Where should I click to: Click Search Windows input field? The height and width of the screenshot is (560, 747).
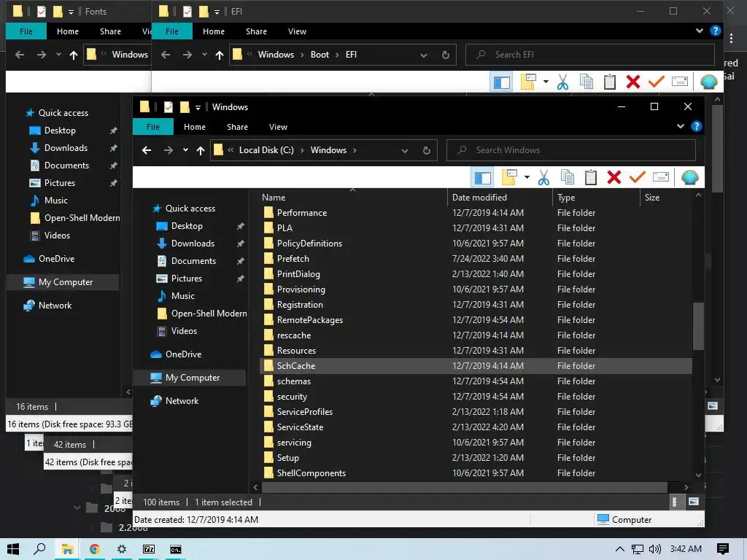pyautogui.click(x=570, y=150)
